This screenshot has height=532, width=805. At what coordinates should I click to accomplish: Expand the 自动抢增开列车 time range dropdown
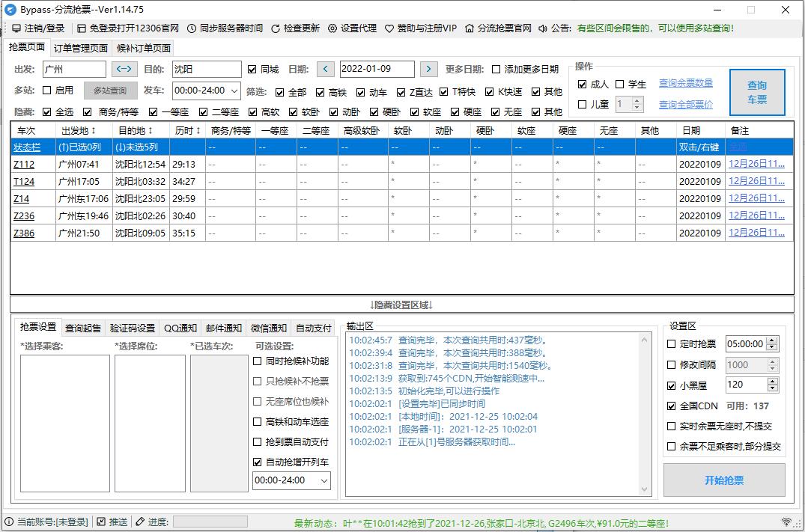click(324, 480)
